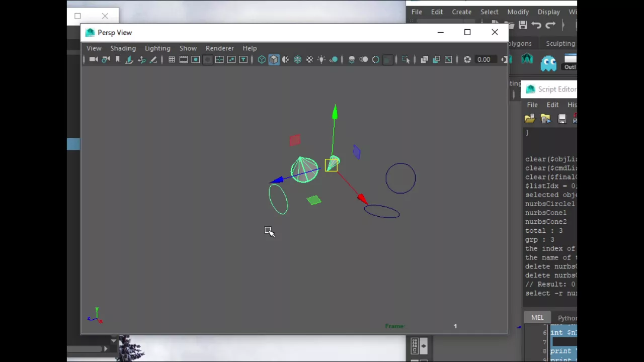Toggle 2D Pan/Zoom icon

[x=142, y=60]
